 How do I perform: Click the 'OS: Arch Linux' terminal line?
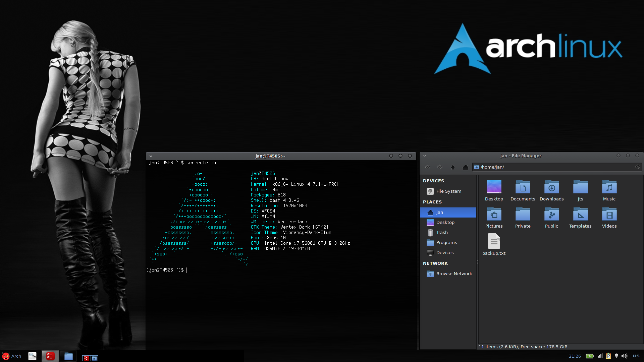270,179
